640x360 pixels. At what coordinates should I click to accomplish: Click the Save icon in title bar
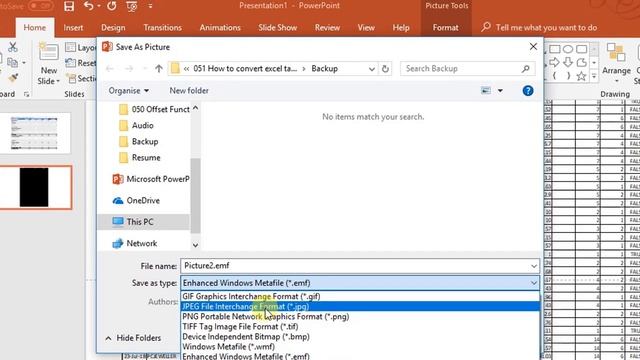pyautogui.click(x=69, y=6)
